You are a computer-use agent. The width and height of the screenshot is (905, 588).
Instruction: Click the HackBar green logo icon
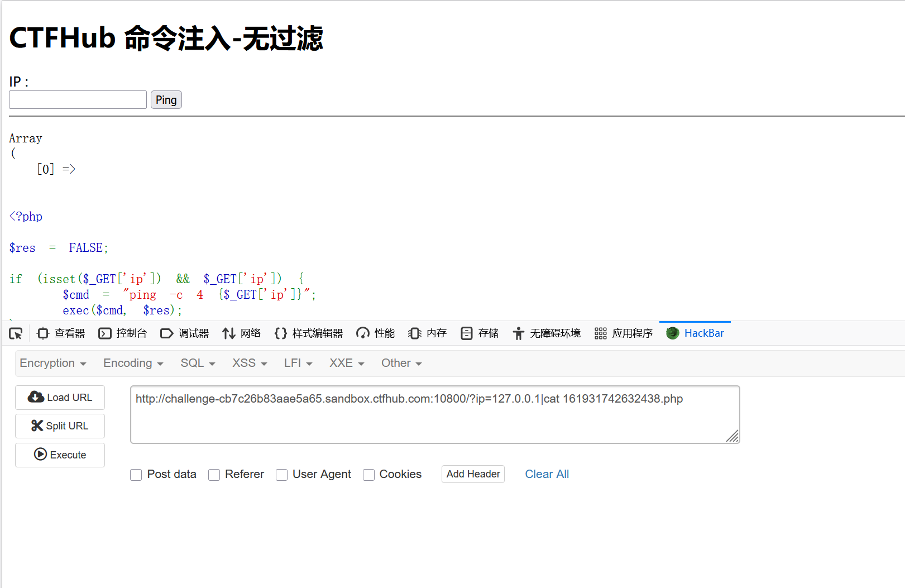point(673,333)
